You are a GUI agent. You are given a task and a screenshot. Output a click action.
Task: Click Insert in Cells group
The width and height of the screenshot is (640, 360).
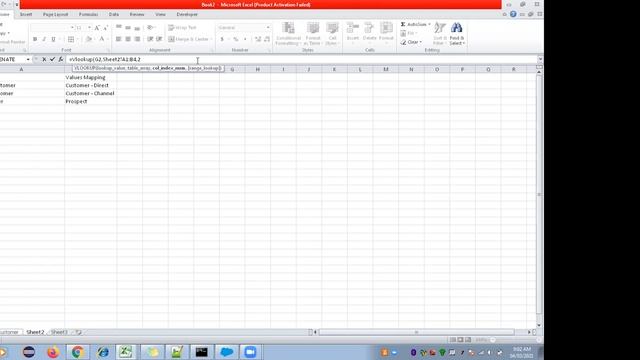[x=353, y=33]
